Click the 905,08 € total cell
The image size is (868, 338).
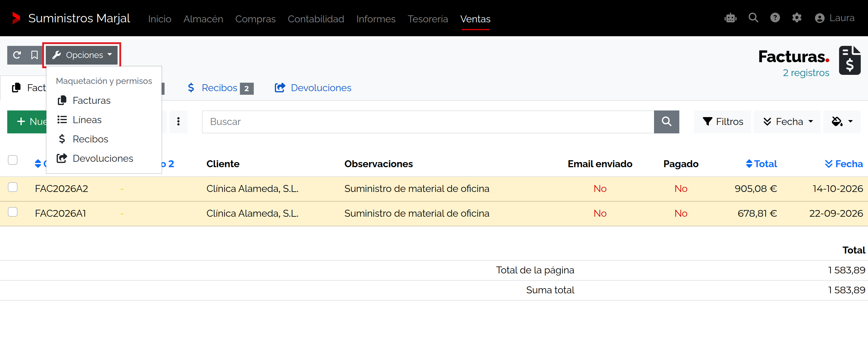tap(756, 189)
